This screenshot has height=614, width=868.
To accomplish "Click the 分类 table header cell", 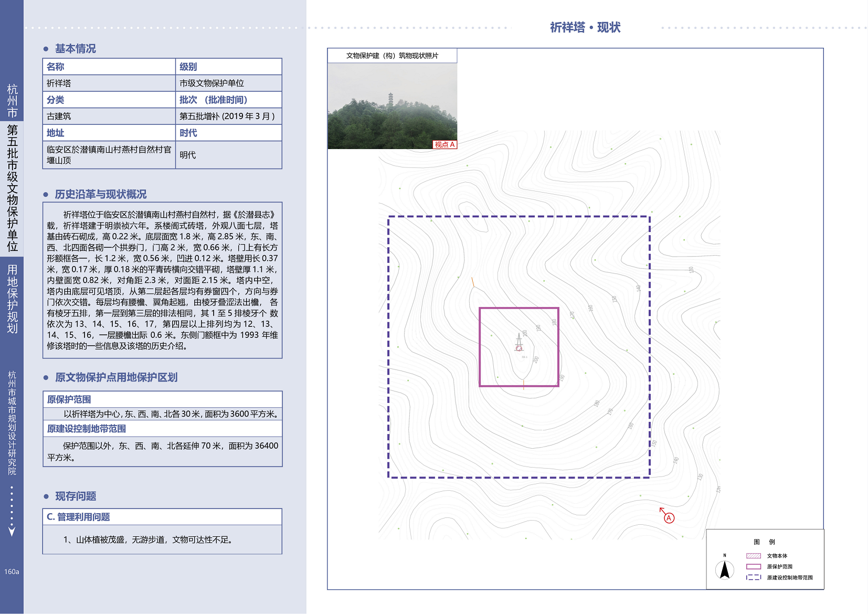I will (109, 100).
